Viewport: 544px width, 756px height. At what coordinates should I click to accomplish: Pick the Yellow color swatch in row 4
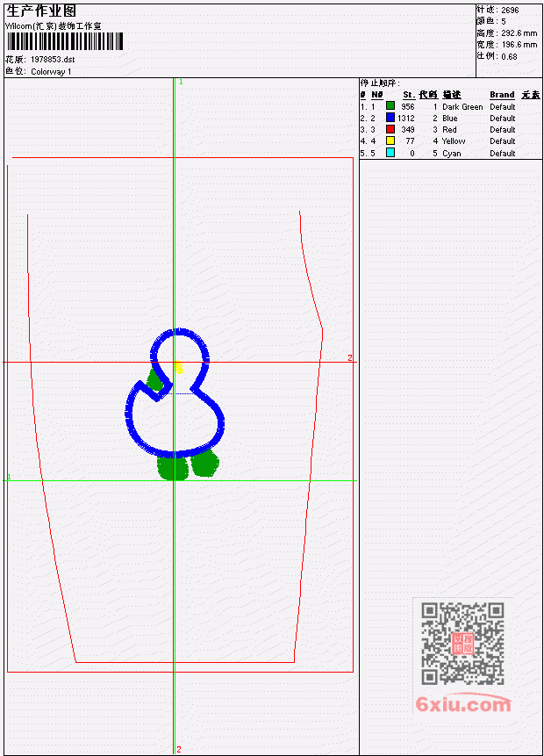390,140
